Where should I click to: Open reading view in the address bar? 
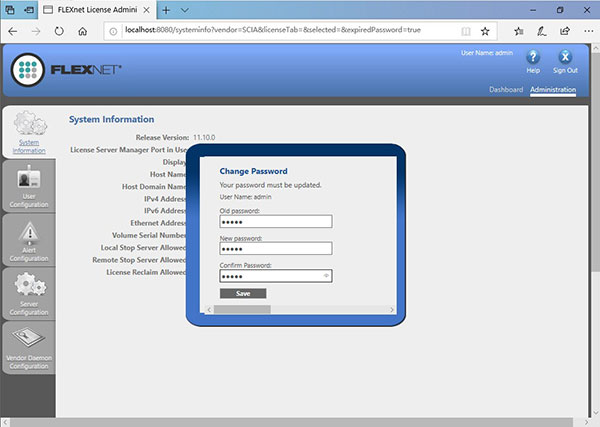tap(466, 31)
